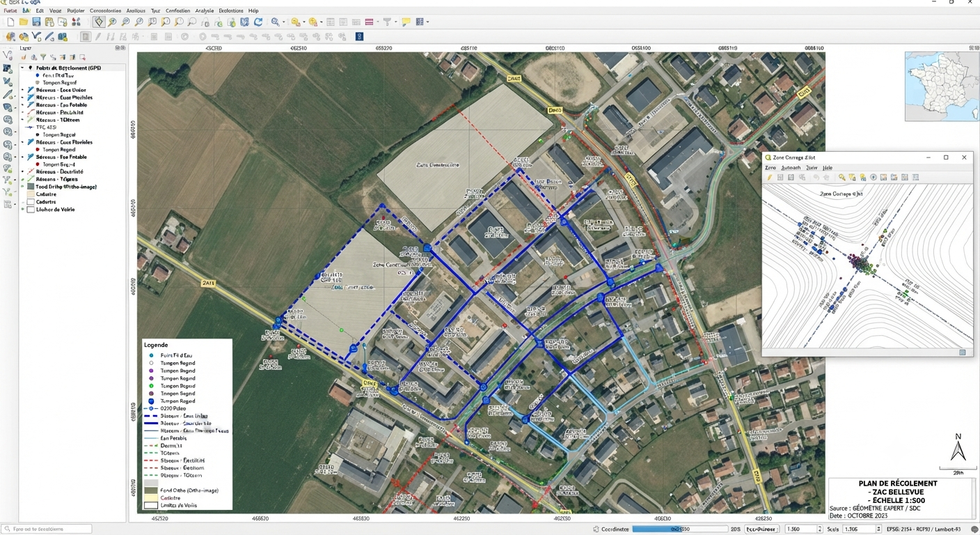Click round blue icon in Zone window toolbar
The width and height of the screenshot is (980, 535).
point(874,178)
